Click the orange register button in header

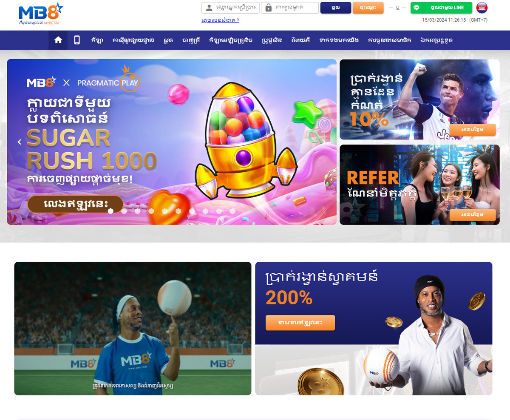(x=368, y=8)
